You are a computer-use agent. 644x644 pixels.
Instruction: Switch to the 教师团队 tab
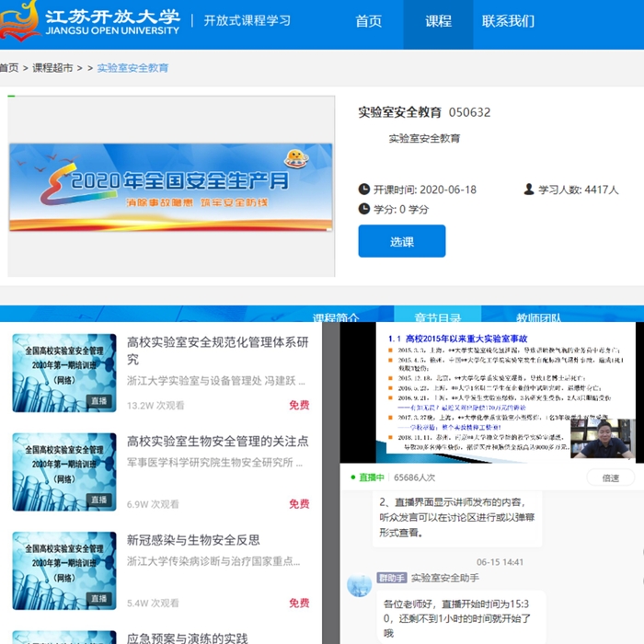pos(538,318)
